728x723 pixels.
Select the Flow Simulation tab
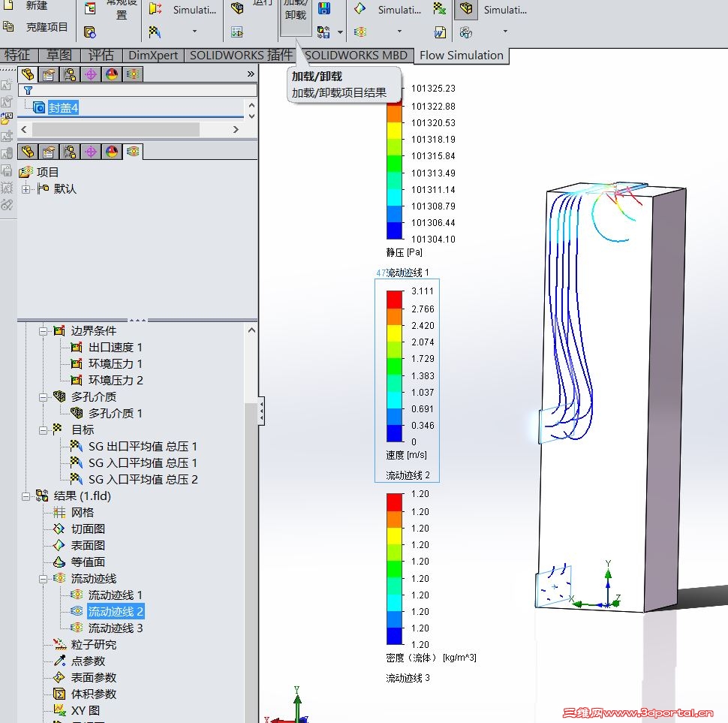[462, 56]
